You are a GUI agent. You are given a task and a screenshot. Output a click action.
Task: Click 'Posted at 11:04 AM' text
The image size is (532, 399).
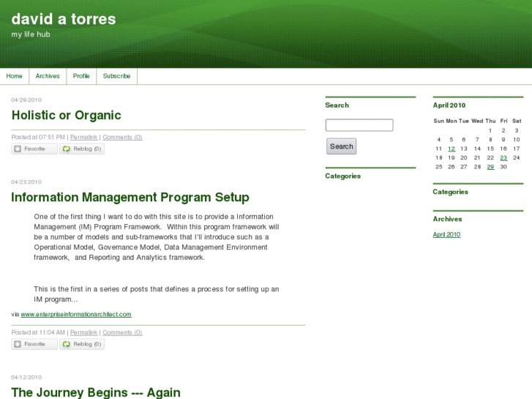(38, 332)
